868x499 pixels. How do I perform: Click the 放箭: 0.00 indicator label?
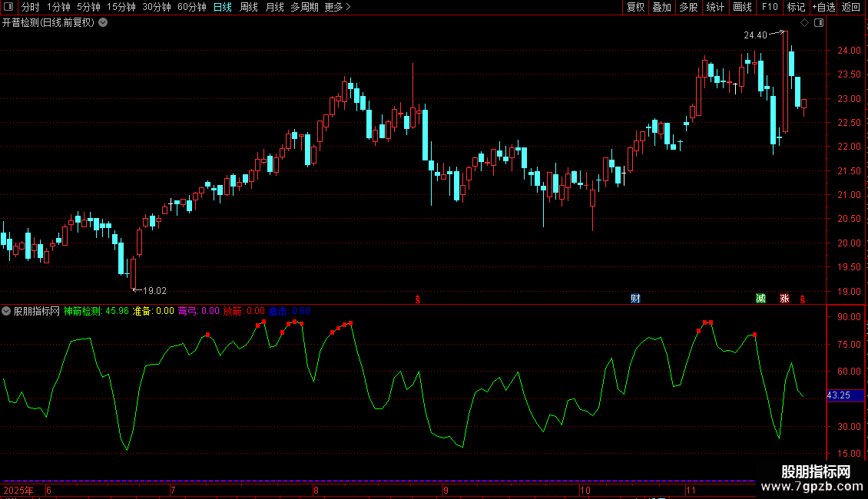[x=244, y=311]
